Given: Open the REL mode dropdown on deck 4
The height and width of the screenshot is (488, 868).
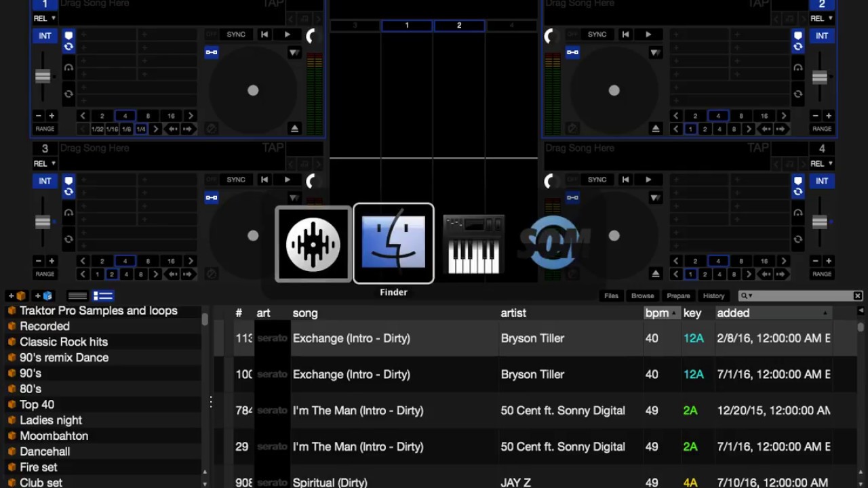Looking at the screenshot, I should [822, 163].
